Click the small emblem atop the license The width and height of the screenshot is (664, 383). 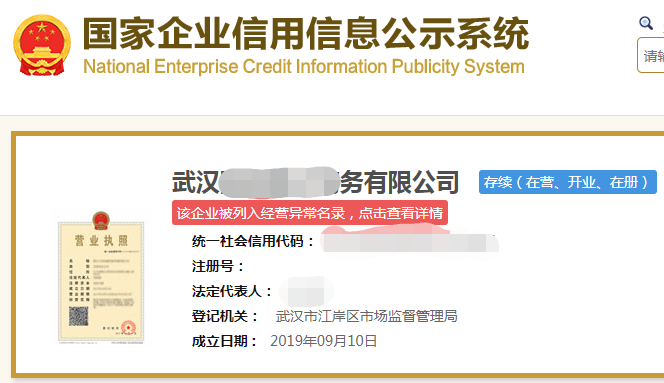point(101,220)
